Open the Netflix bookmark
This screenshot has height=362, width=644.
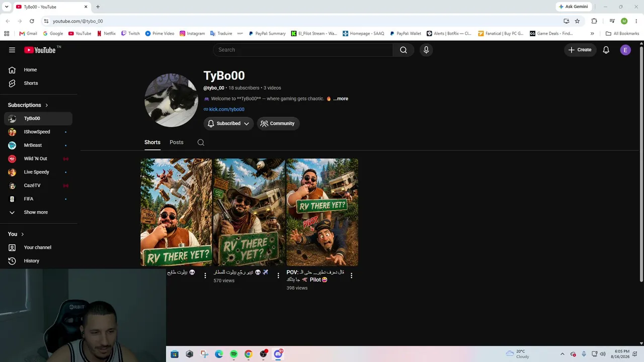pyautogui.click(x=106, y=34)
